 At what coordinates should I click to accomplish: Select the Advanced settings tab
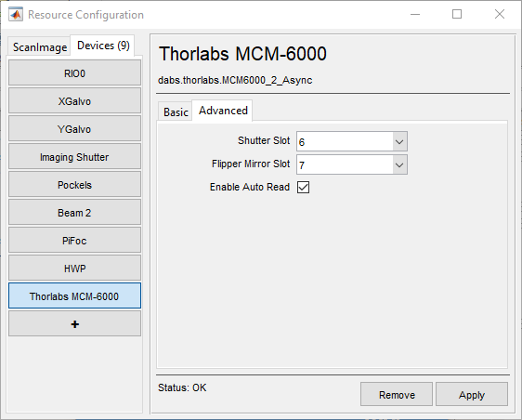click(223, 111)
